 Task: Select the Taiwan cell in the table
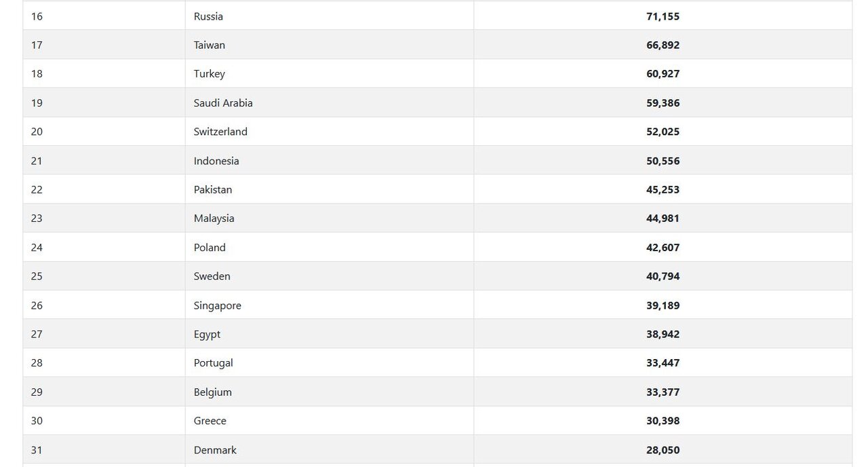(209, 45)
